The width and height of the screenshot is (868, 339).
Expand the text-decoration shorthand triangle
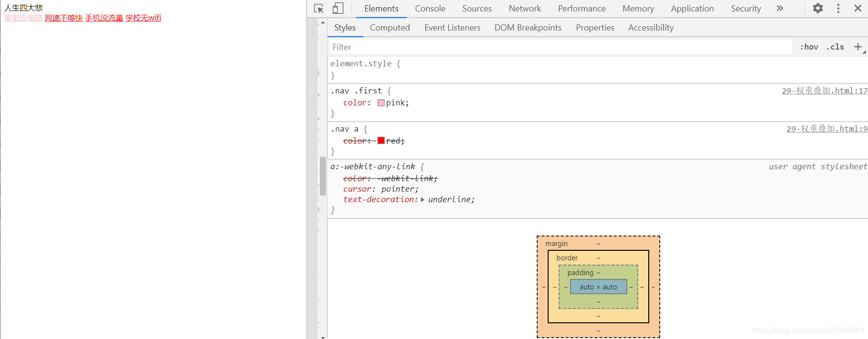pyautogui.click(x=422, y=200)
